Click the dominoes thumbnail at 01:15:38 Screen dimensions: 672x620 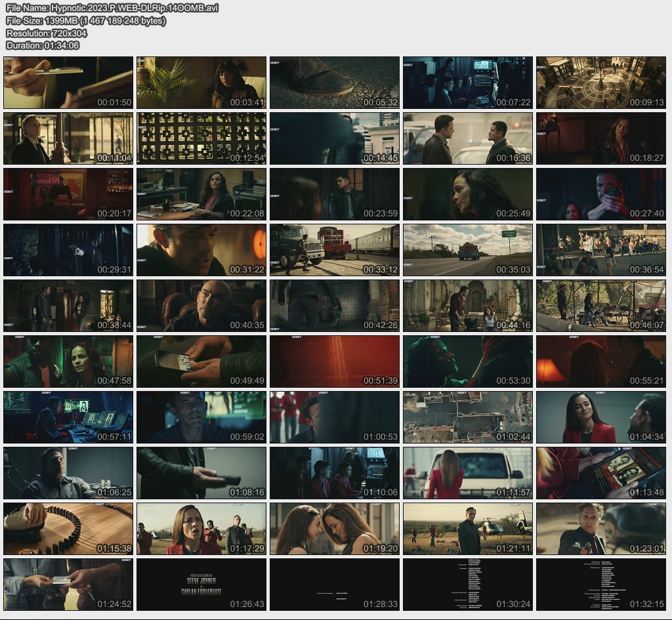pyautogui.click(x=68, y=529)
